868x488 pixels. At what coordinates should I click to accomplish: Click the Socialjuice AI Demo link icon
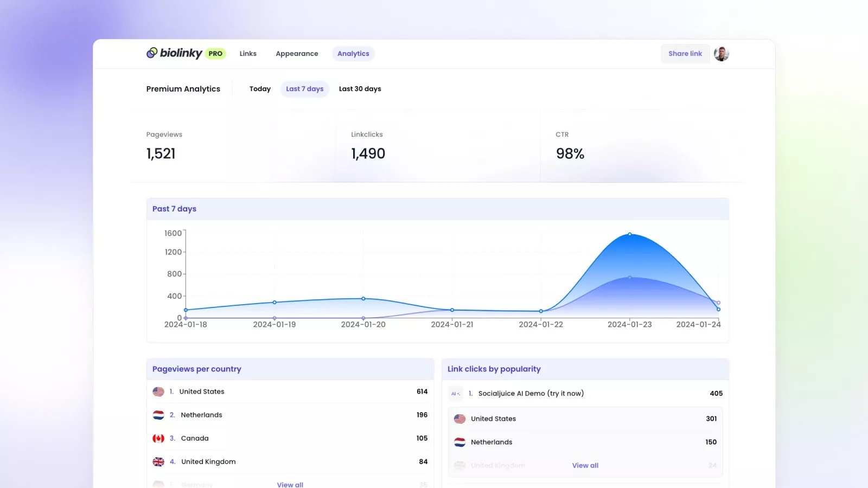coord(455,394)
